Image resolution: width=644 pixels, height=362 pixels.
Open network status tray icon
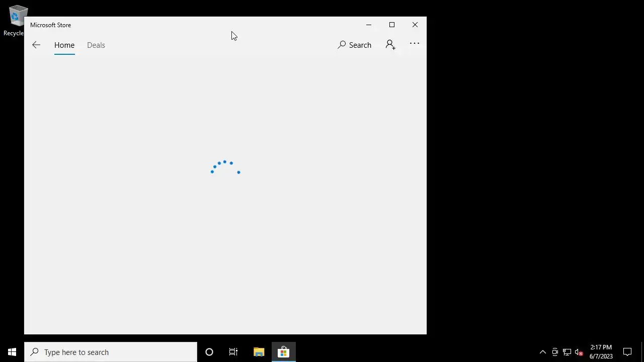pyautogui.click(x=567, y=352)
